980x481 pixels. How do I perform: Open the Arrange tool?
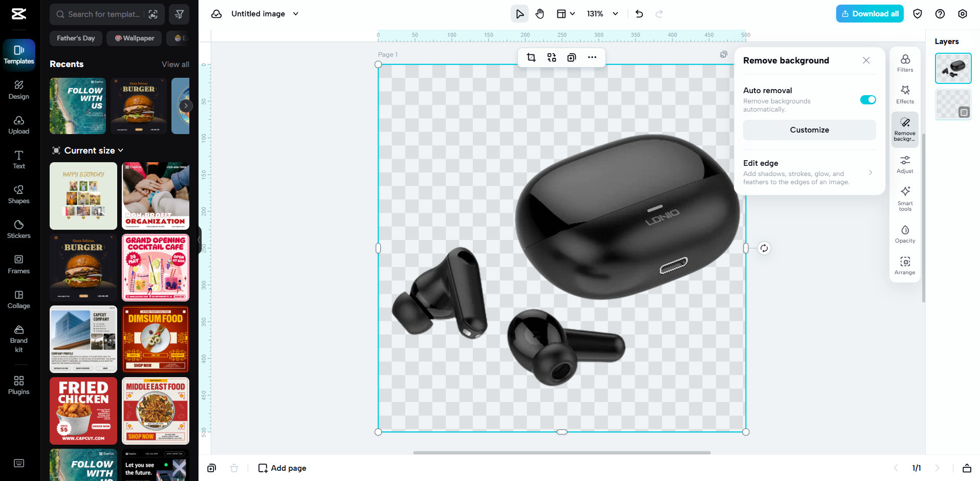coord(905,266)
